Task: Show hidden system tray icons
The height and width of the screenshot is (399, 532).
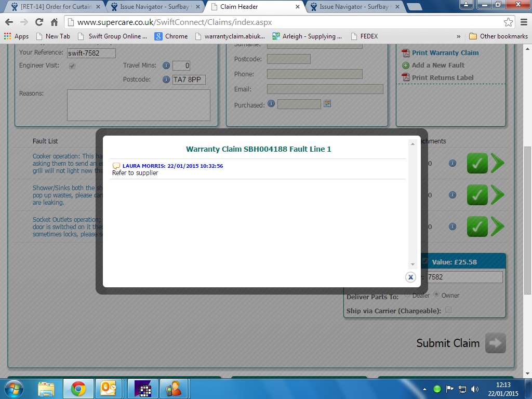Action: click(425, 389)
